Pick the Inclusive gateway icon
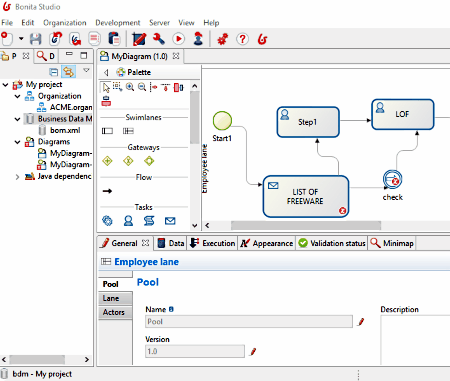The image size is (450, 381). point(149,161)
